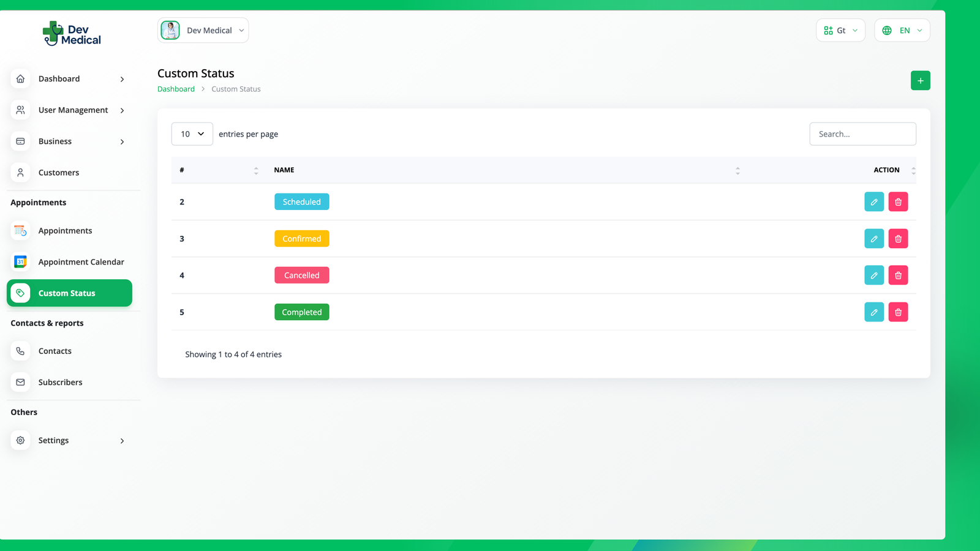Select the Business card icon in sidebar
Viewport: 980px width, 551px height.
20,141
